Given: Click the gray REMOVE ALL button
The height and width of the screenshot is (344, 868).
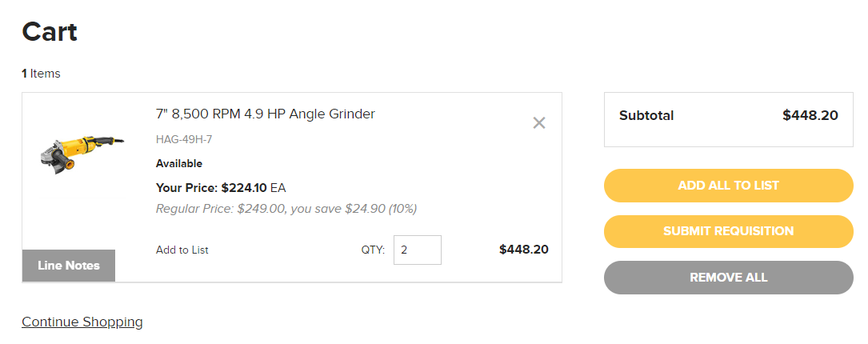Looking at the screenshot, I should [x=729, y=278].
